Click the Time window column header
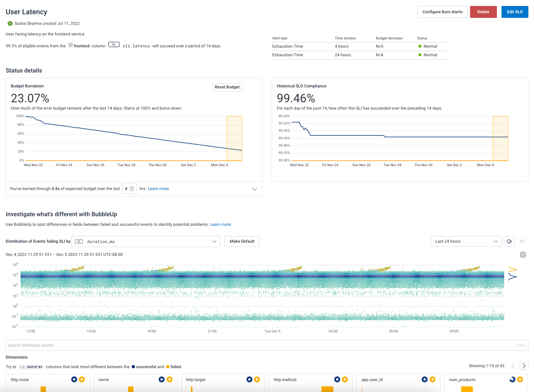This screenshot has width=534, height=392. [345, 38]
